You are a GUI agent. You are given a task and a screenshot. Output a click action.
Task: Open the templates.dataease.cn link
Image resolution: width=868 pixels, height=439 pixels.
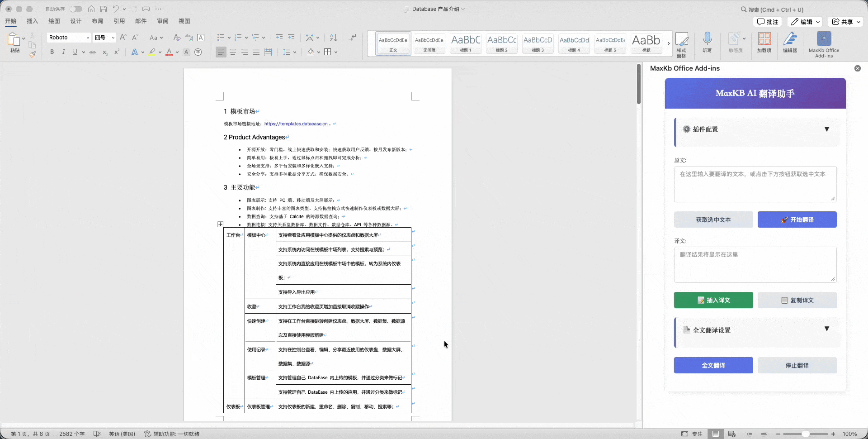tap(296, 124)
